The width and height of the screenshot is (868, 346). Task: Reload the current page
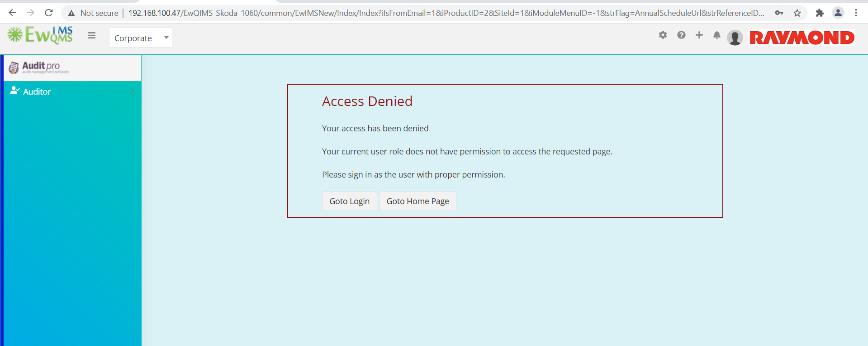tap(48, 13)
